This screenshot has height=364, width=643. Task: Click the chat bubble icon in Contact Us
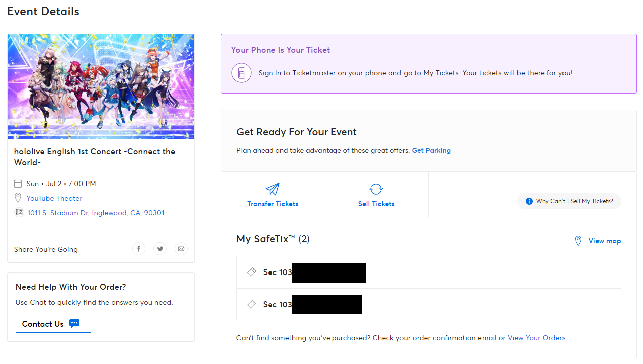[x=74, y=324]
